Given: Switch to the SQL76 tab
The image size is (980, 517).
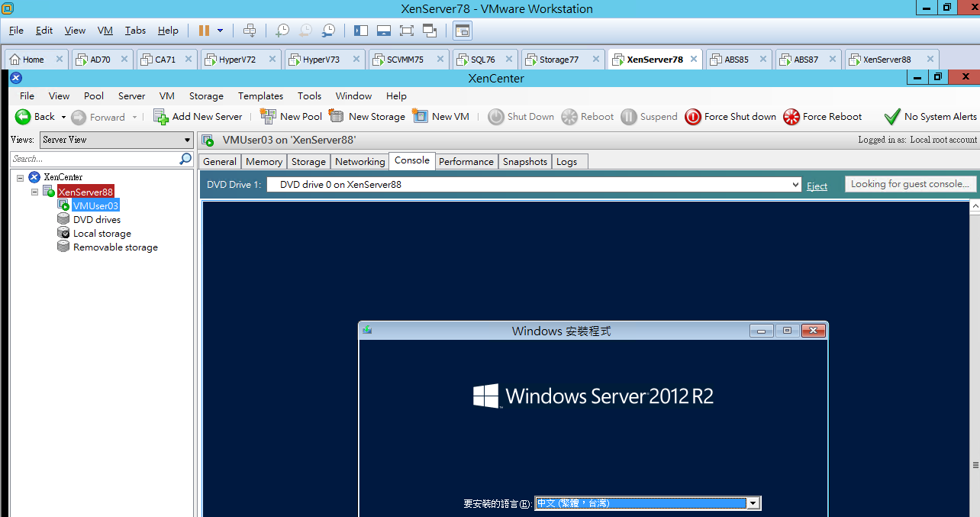Looking at the screenshot, I should [483, 60].
